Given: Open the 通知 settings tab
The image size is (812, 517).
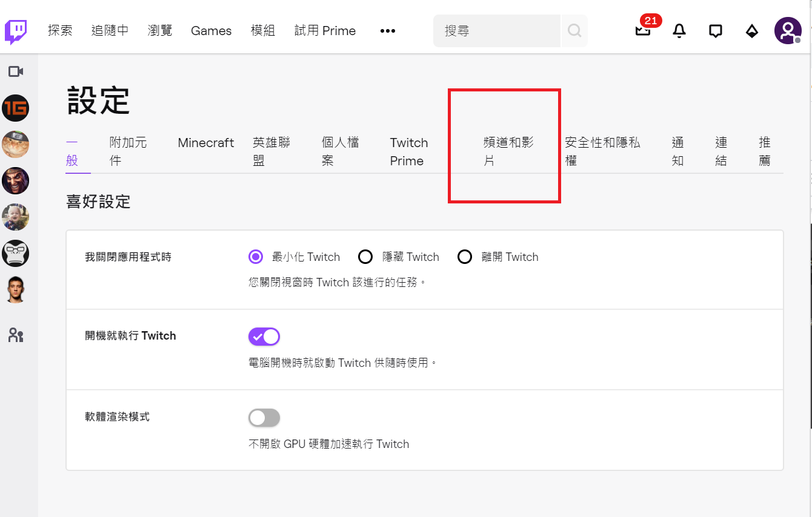Looking at the screenshot, I should [x=678, y=152].
